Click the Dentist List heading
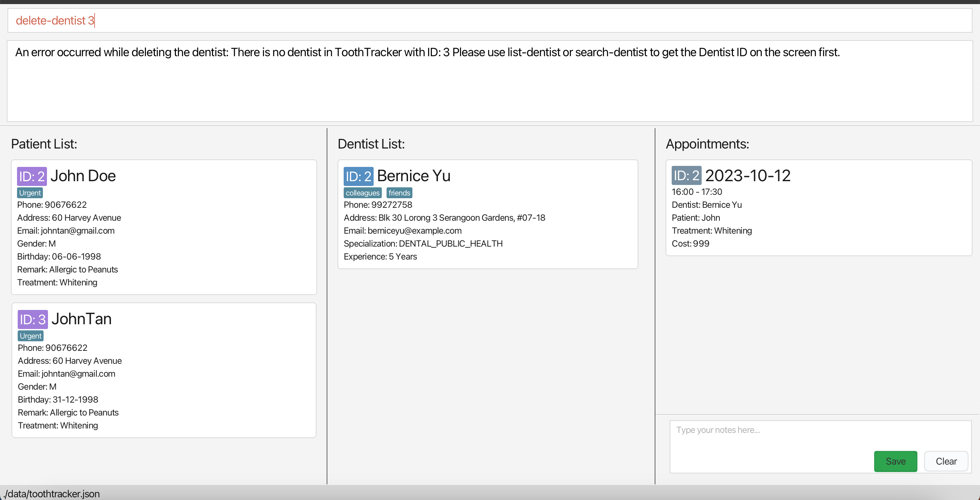The height and width of the screenshot is (500, 980). point(371,144)
